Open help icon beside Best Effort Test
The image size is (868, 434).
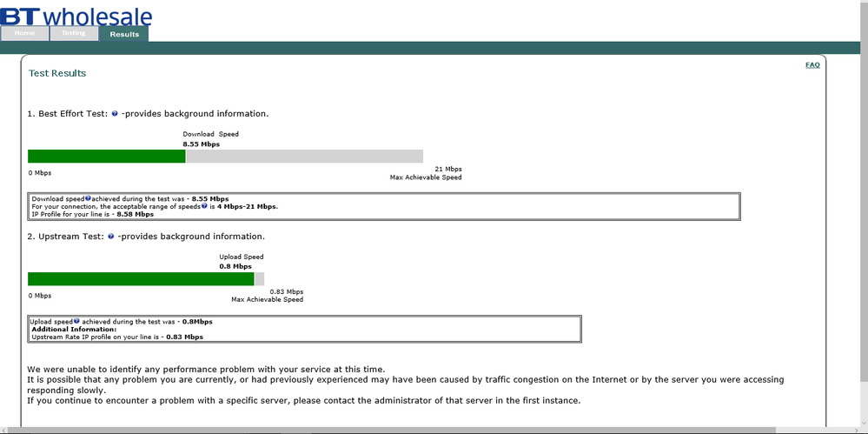115,114
